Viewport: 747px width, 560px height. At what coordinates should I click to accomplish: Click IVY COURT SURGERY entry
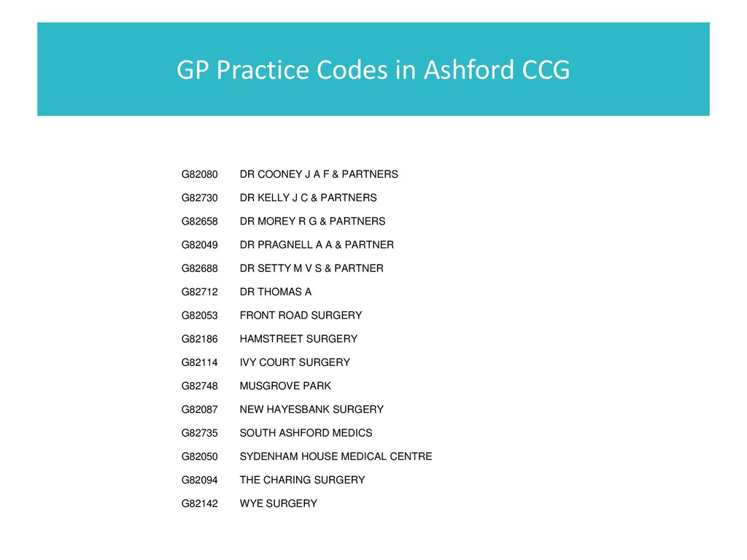295,362
